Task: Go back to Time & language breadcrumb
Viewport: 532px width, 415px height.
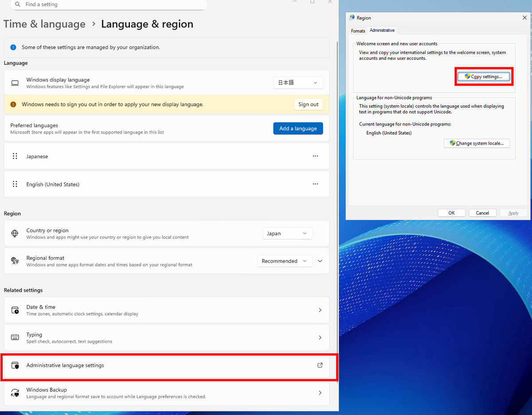Action: tap(44, 24)
